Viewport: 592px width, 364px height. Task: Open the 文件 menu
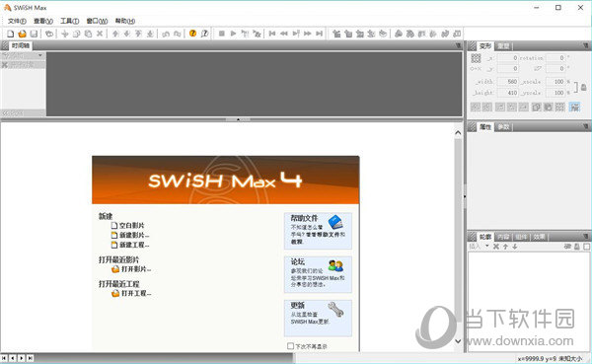17,21
